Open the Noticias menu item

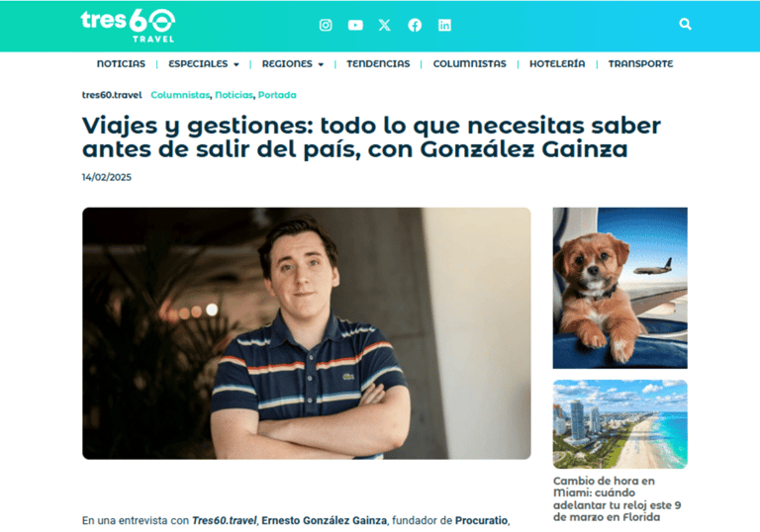121,63
